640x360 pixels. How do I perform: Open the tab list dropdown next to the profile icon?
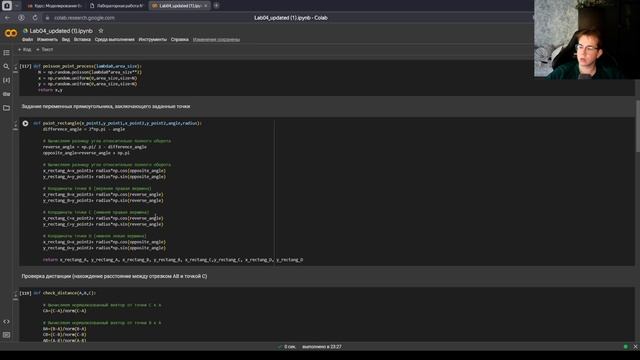(17, 6)
